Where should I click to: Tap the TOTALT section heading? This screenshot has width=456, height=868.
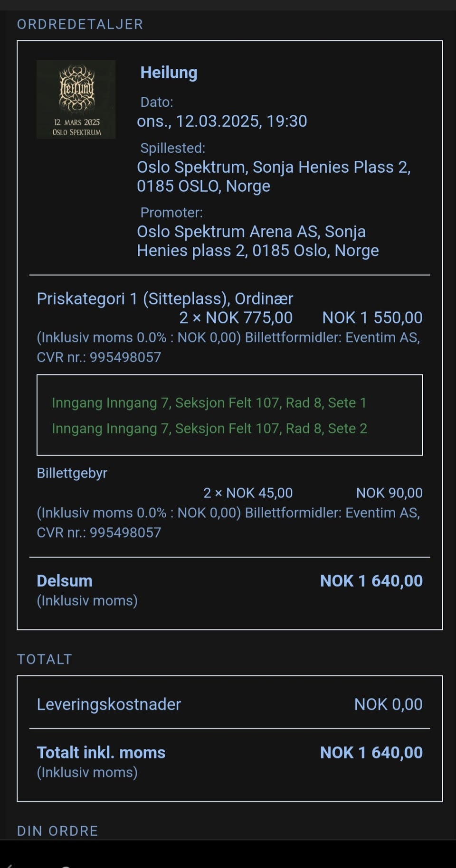tap(45, 659)
